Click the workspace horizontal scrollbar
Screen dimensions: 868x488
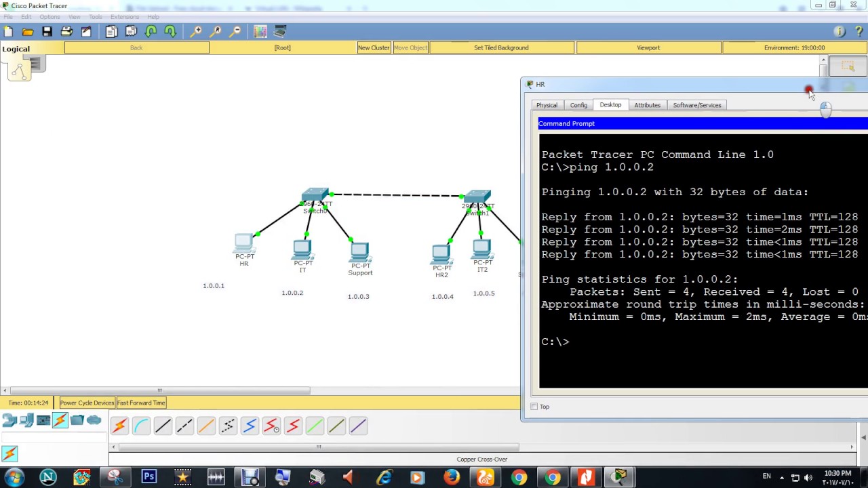click(159, 390)
